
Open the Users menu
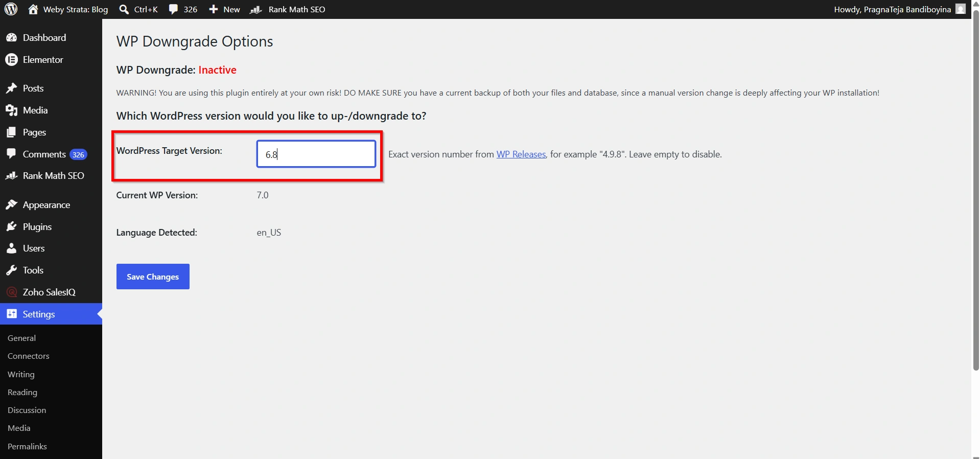point(51,248)
